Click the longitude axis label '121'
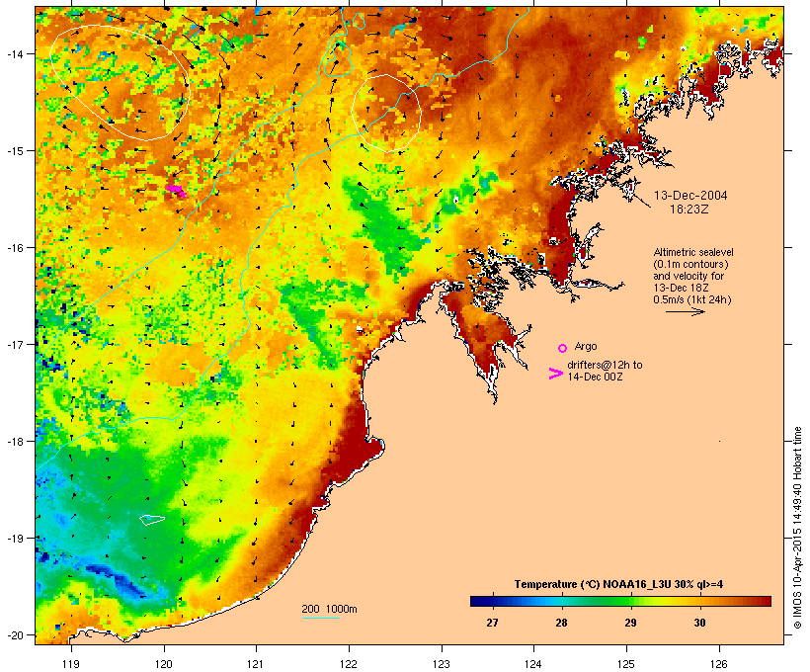 coord(256,664)
